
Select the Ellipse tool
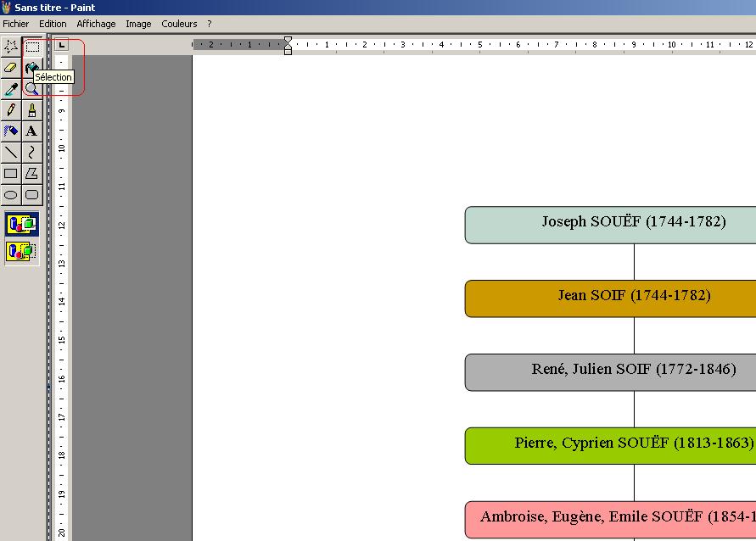pos(10,195)
